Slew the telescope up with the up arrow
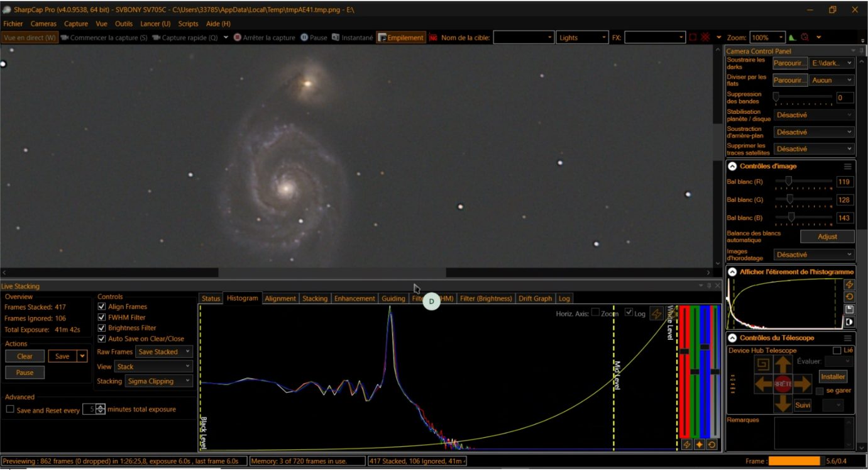This screenshot has width=868, height=470. click(x=783, y=364)
